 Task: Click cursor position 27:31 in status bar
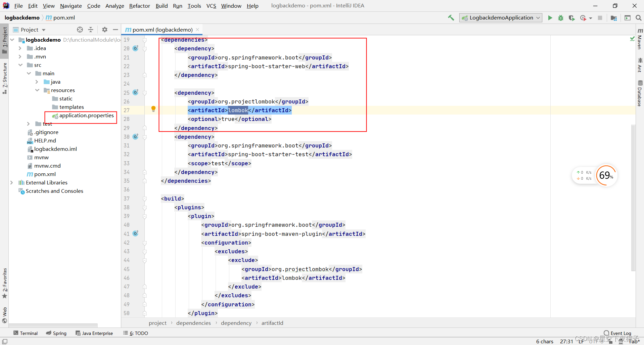(x=566, y=341)
